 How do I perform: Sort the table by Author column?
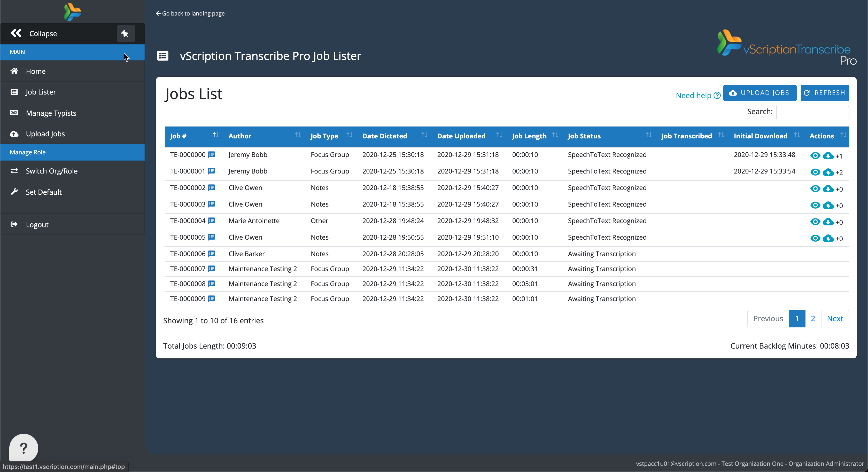pos(239,136)
